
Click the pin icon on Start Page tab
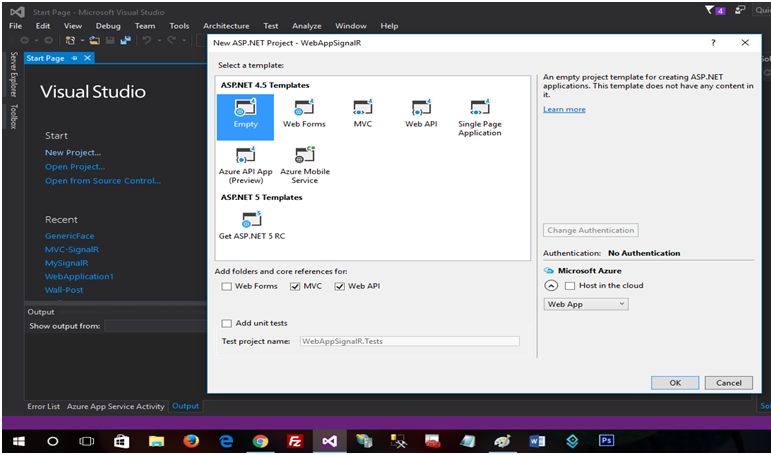tap(74, 58)
